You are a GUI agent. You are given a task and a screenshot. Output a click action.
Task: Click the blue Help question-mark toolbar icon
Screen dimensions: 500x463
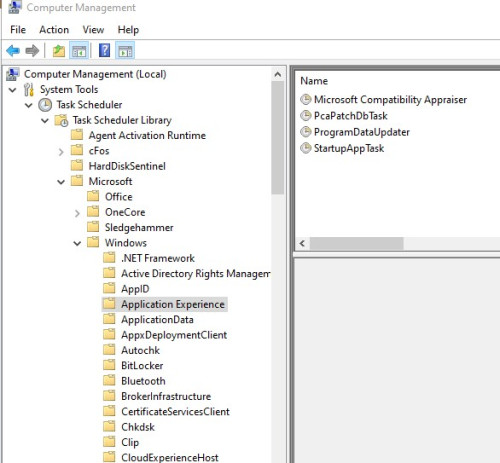tap(104, 51)
